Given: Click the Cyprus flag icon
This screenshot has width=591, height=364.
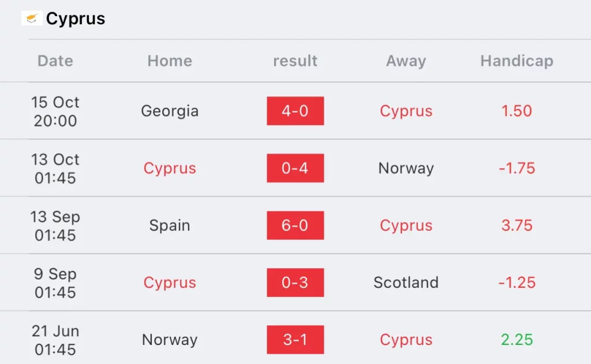Looking at the screenshot, I should pyautogui.click(x=32, y=18).
